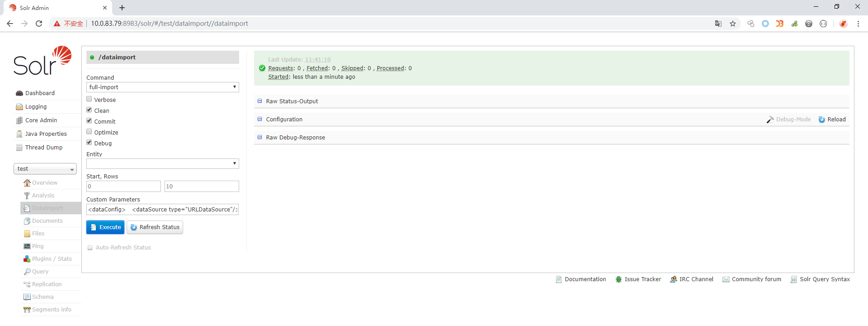Open the IRC Channel link
868x326 pixels.
[692, 279]
